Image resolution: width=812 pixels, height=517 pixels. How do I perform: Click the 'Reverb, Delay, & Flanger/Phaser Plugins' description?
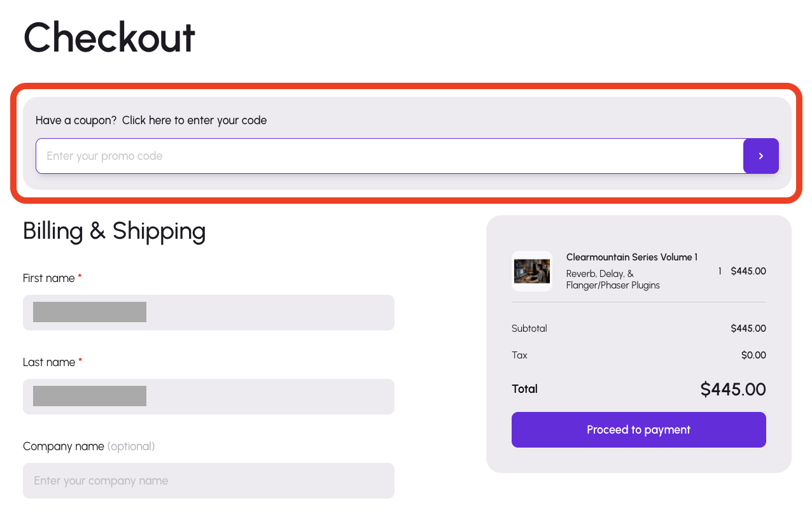tap(612, 280)
